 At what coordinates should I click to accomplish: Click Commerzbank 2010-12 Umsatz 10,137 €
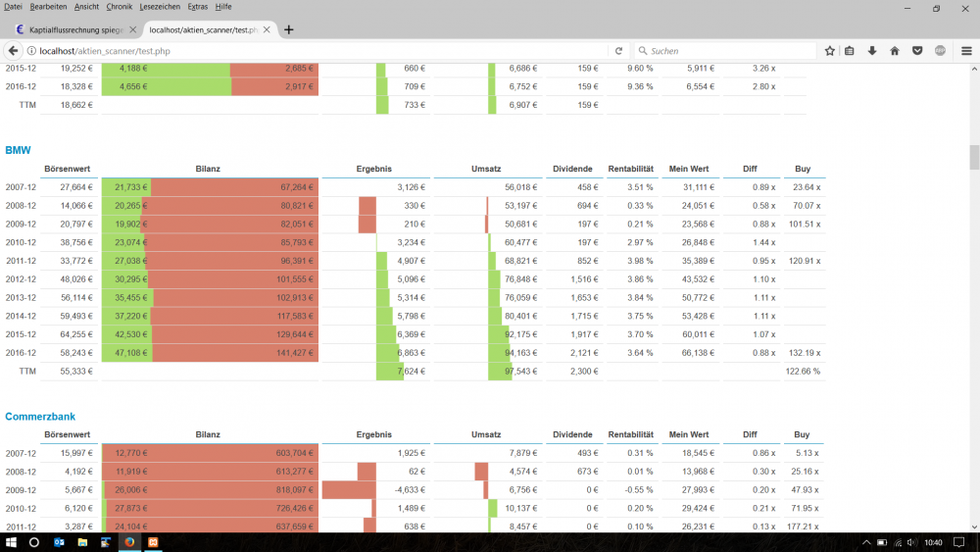click(x=520, y=508)
